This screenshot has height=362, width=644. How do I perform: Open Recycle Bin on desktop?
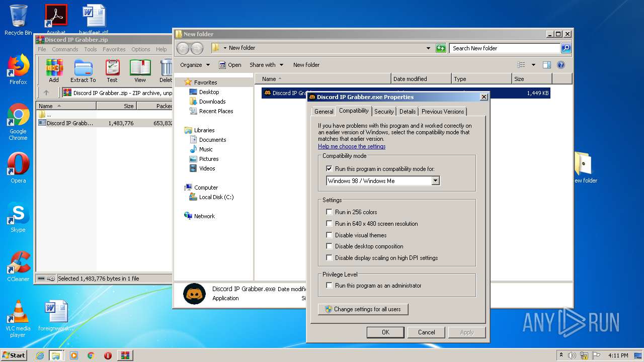tap(18, 20)
